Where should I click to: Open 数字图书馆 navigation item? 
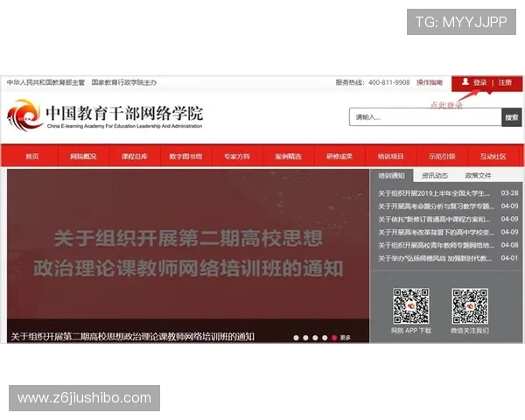click(185, 157)
